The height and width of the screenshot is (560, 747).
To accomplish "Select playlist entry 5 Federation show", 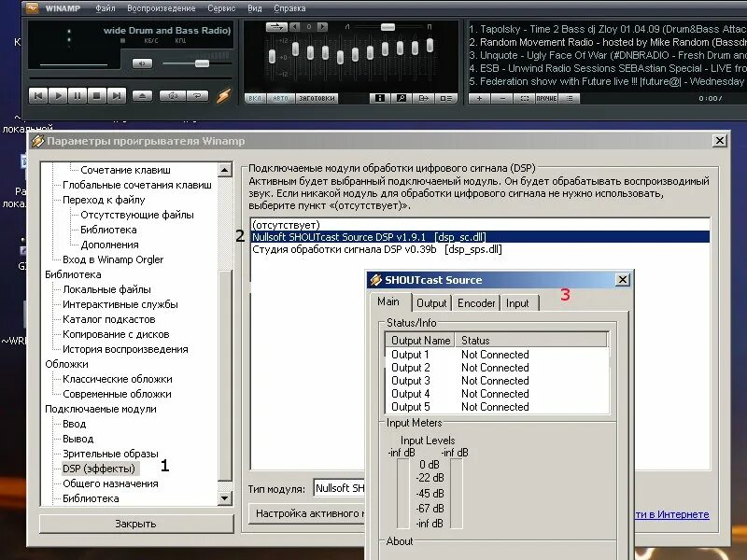I will tap(608, 81).
